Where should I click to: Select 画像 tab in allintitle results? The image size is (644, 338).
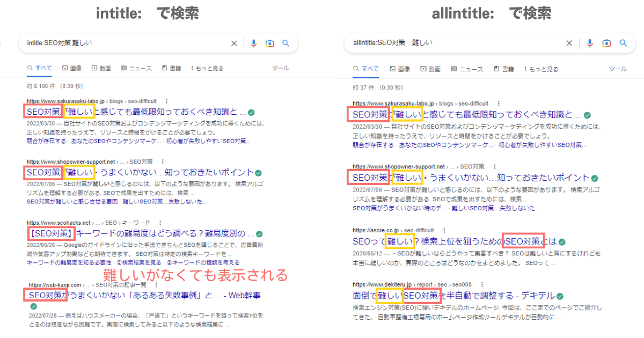coord(400,69)
